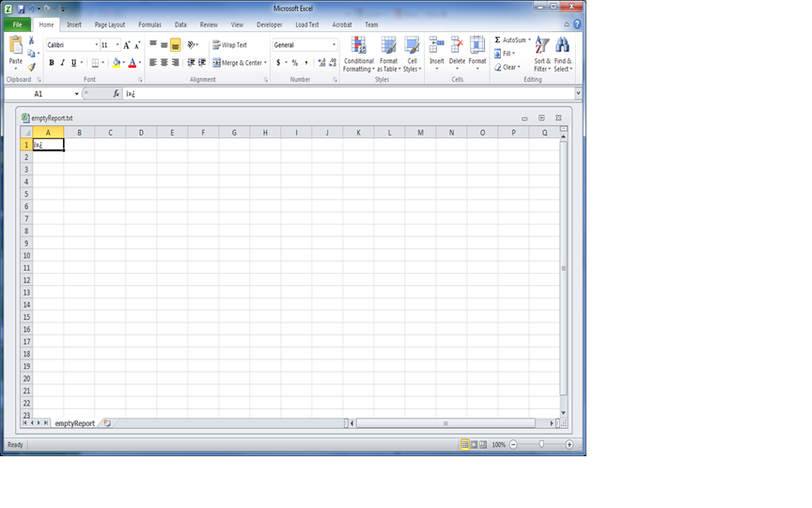Open the Calibri font name dropdown
Image resolution: width=812 pixels, height=508 pixels.
[96, 45]
